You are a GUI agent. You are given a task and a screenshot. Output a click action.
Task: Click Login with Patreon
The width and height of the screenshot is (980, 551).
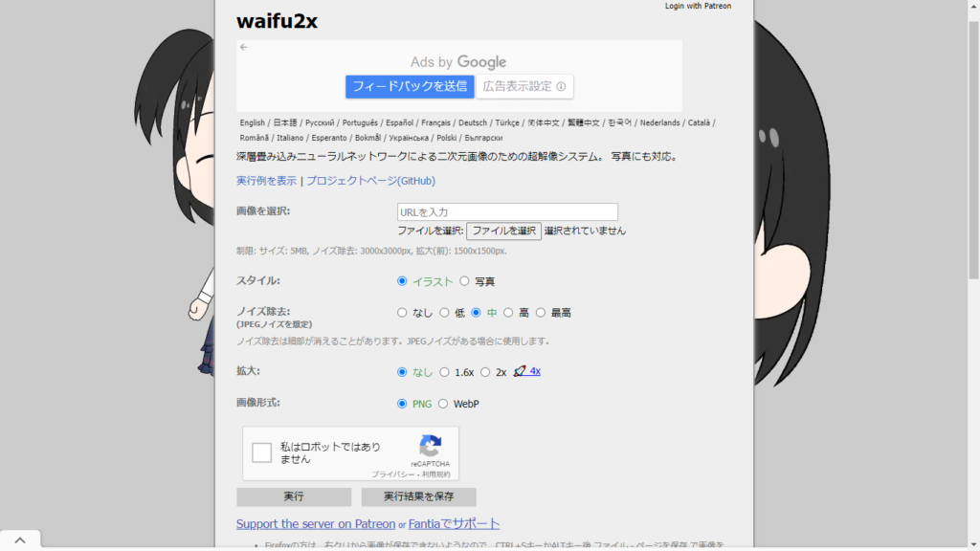[698, 7]
